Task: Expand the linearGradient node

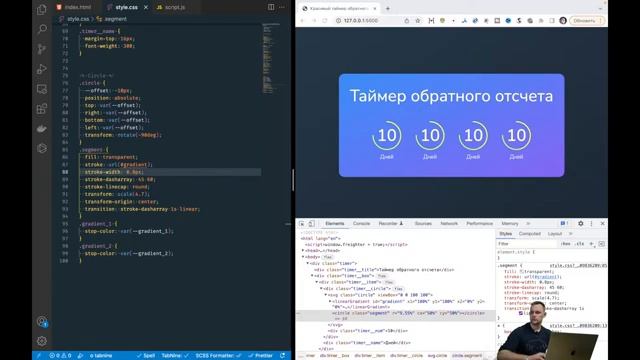Action: tap(330, 301)
